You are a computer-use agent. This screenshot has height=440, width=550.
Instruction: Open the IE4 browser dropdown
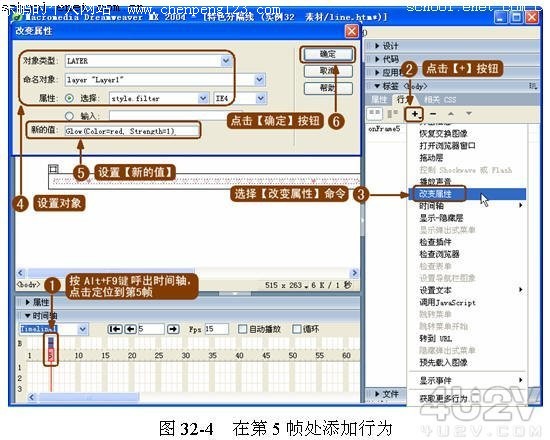(261, 99)
